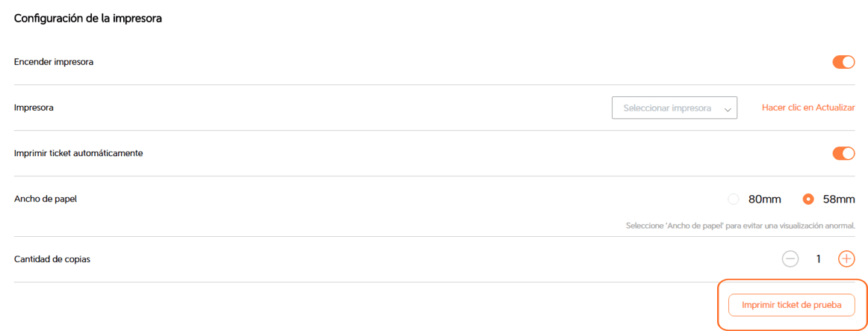
Task: Disable the Imprimir ticket automáticamente switch
Action: tap(843, 153)
